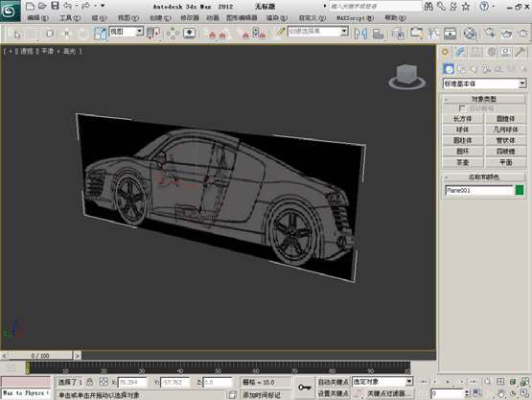The image size is (532, 400).
Task: Select the Geometry category icon
Action: 449,69
